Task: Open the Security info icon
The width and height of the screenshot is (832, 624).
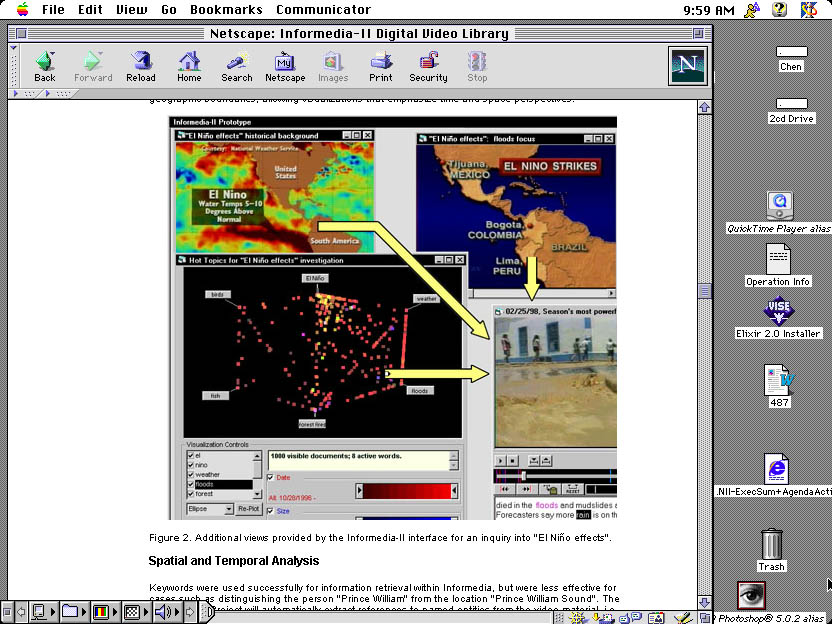Action: click(428, 65)
